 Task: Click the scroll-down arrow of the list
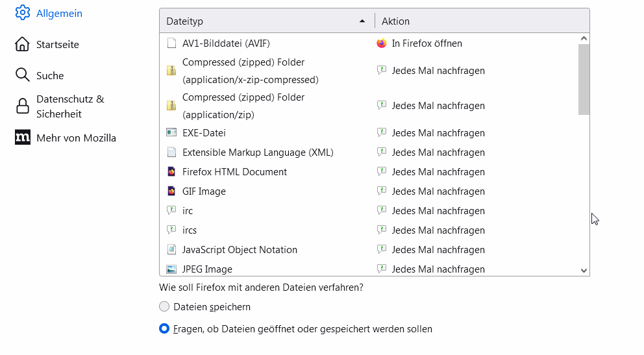(x=584, y=271)
